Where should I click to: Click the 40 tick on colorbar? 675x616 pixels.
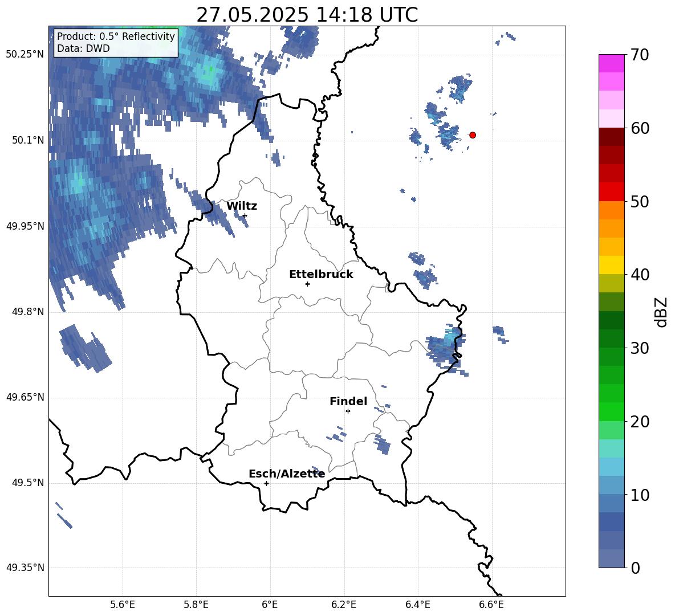click(640, 275)
